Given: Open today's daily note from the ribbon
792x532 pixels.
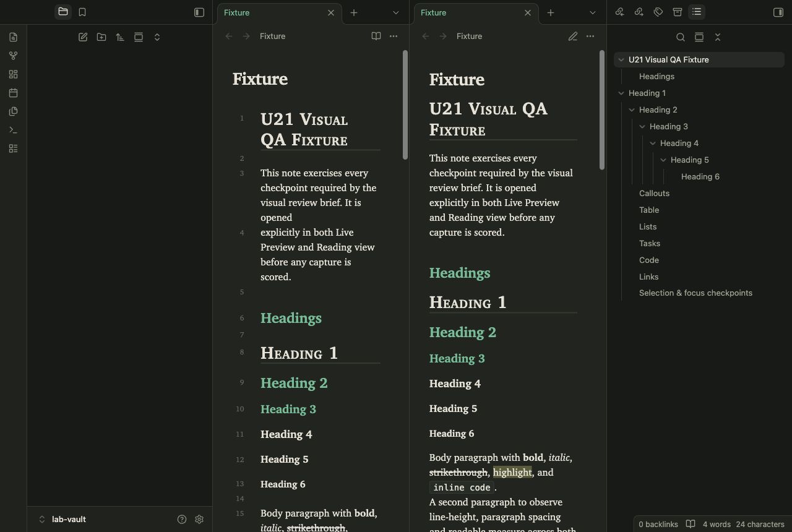Looking at the screenshot, I should coord(13,93).
